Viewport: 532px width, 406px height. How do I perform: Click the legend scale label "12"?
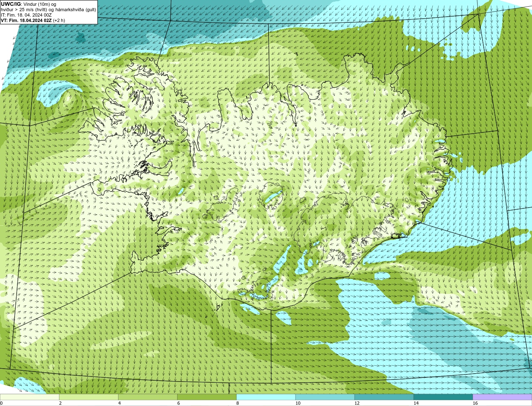pos(357,403)
